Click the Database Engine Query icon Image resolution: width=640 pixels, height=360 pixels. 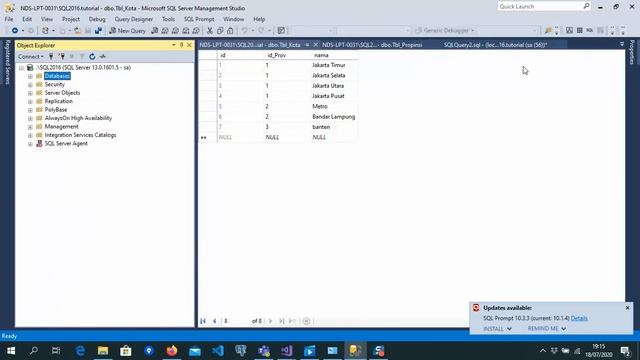155,31
